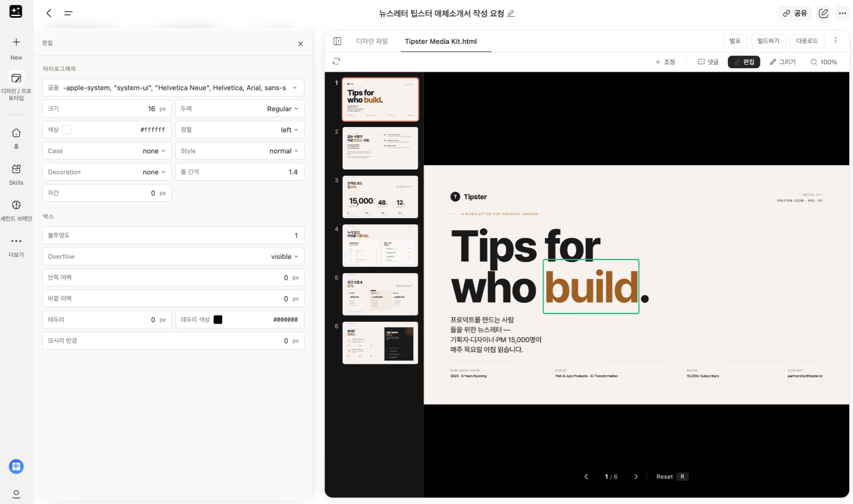Image resolution: width=853 pixels, height=504 pixels.
Task: Toggle the 편집 edit mode
Action: (744, 62)
